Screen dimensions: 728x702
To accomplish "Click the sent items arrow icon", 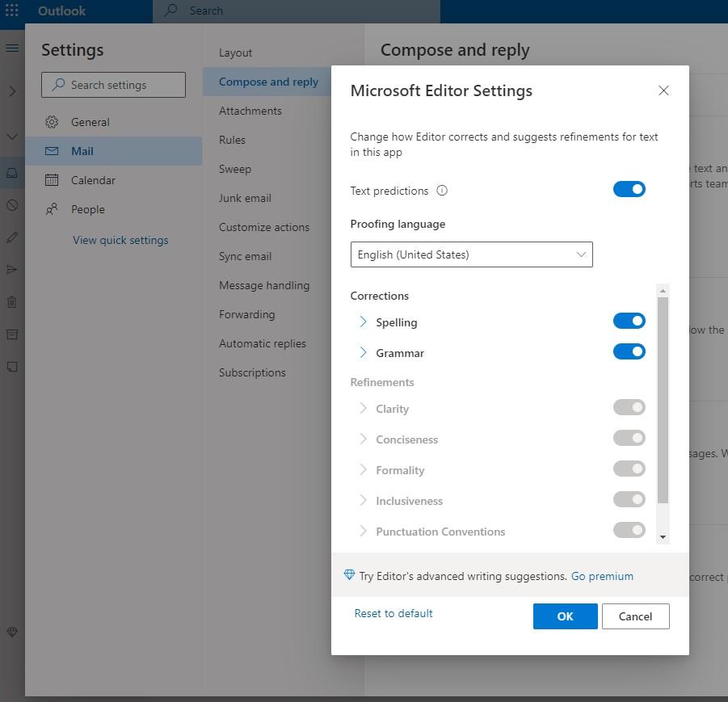I will pos(12,269).
